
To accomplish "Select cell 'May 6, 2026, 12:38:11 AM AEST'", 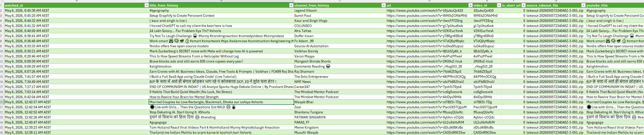I will (76, 132).
